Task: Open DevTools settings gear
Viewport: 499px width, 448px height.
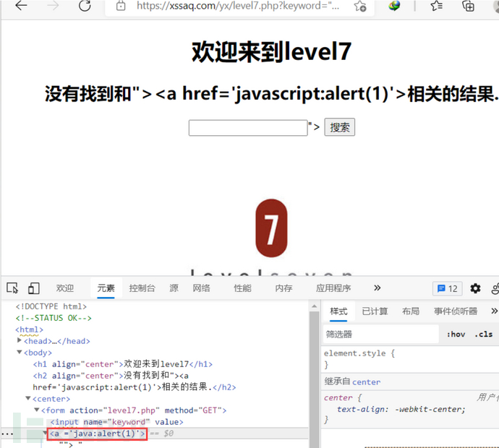Action: [475, 288]
